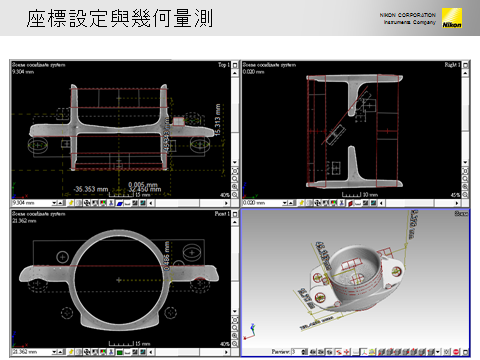Click the figure icon in Top view toolbar
The image size is (480, 360).
[x=111, y=203]
